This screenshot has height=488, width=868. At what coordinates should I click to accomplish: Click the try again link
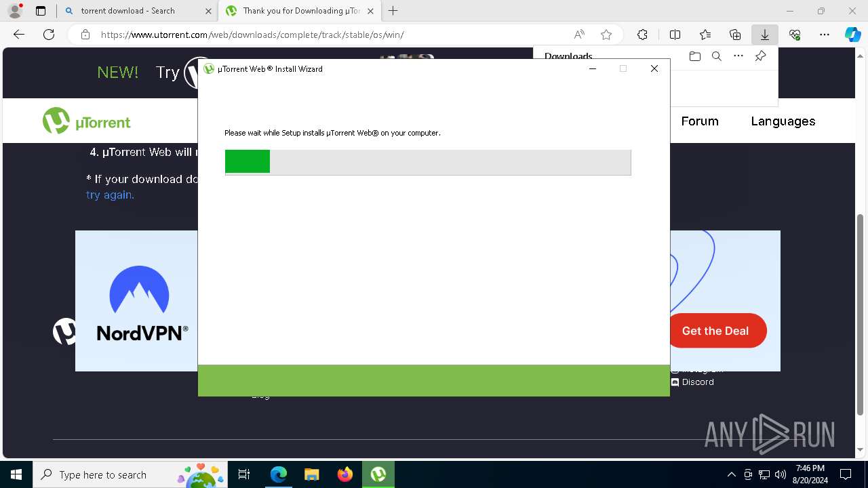110,195
